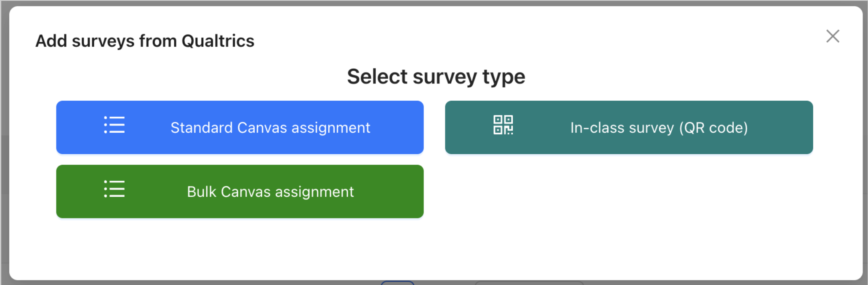Image resolution: width=868 pixels, height=285 pixels.
Task: Click the dimmed backdrop left of dialog
Action: point(4,143)
